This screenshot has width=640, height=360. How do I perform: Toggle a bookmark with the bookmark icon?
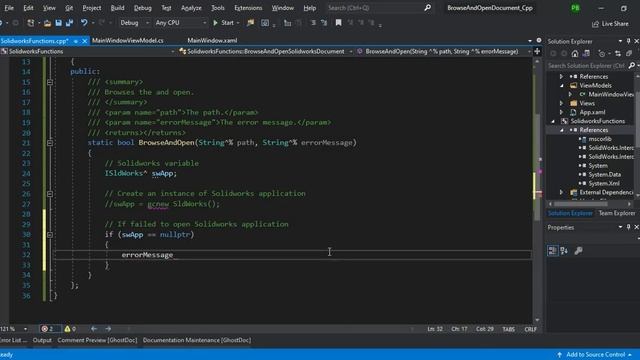point(338,23)
